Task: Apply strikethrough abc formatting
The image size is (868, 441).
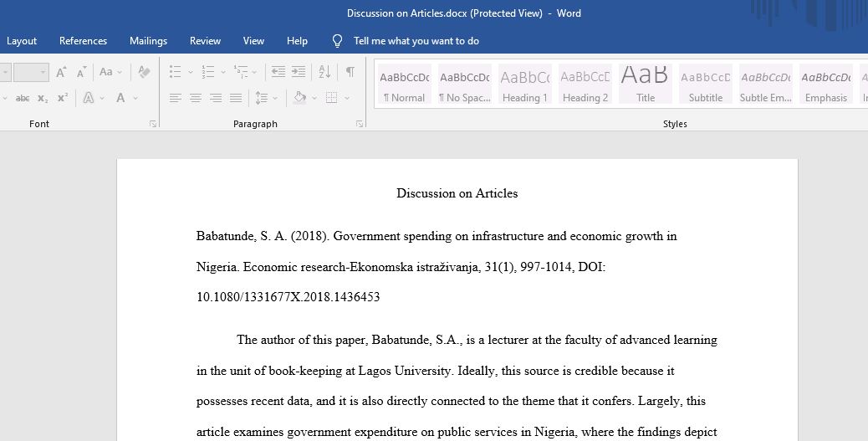Action: [x=23, y=98]
